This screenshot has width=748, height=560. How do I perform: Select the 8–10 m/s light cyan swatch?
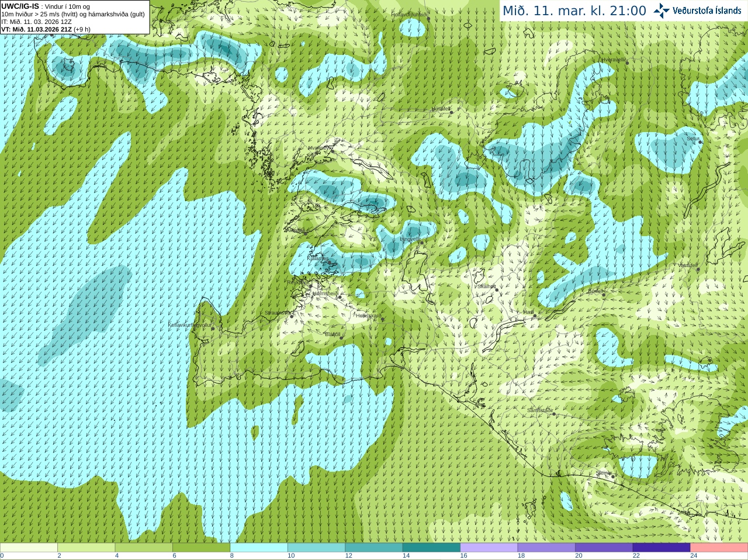pyautogui.click(x=259, y=548)
